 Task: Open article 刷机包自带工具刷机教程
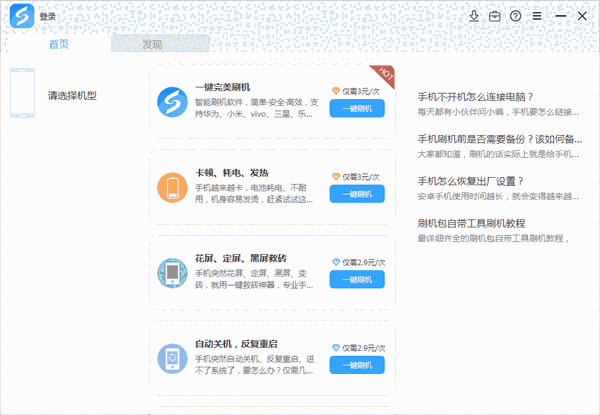471,223
